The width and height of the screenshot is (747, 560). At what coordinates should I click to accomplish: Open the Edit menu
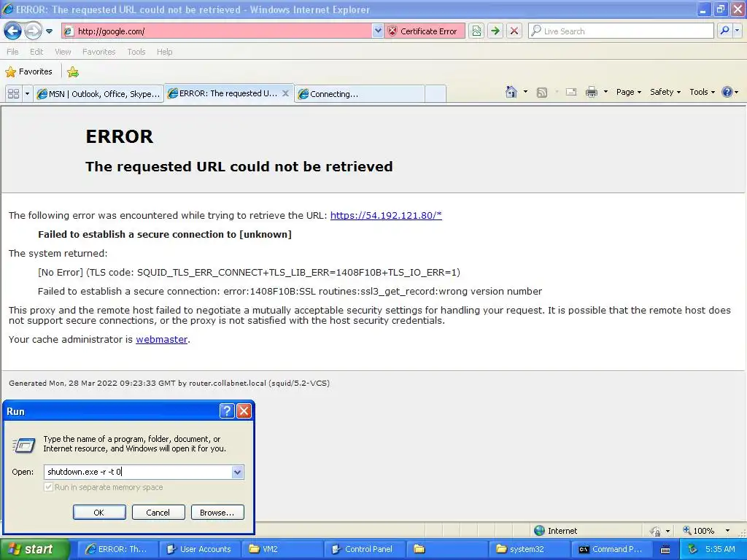click(36, 52)
